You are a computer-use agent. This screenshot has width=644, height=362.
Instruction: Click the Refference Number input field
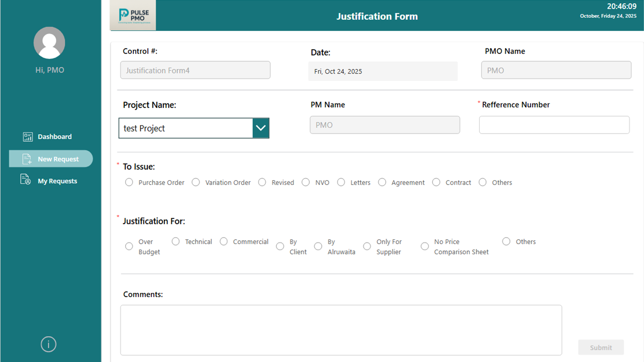point(554,125)
